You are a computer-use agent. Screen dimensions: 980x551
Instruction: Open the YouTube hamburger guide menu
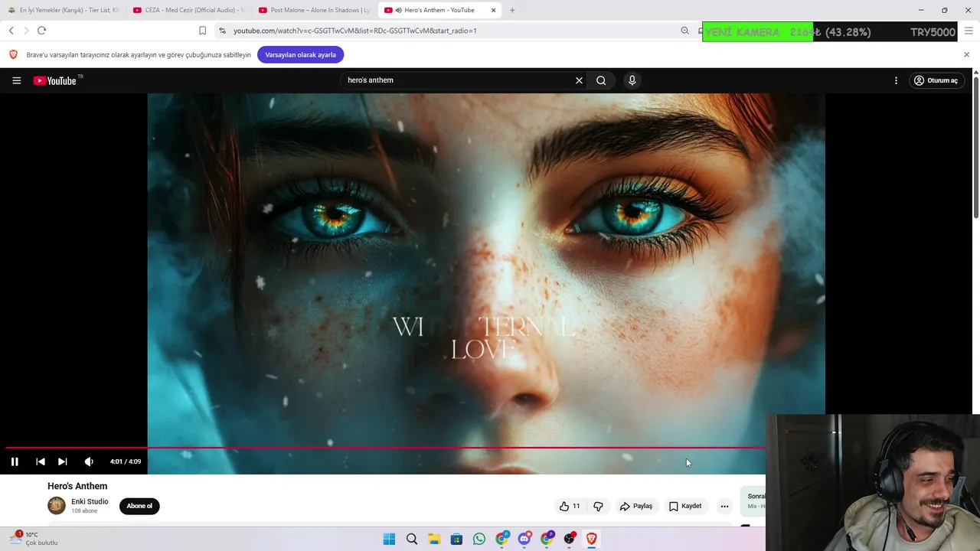[x=16, y=80]
